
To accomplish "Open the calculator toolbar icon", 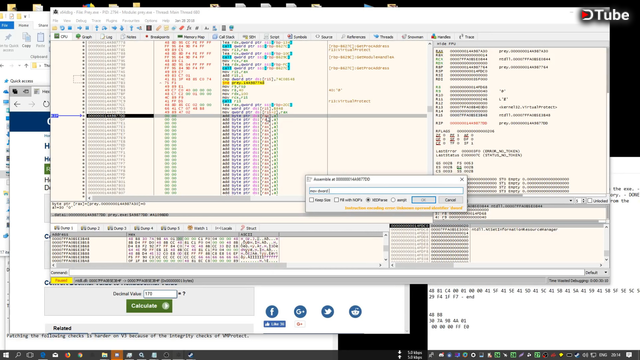I will tap(223, 28).
